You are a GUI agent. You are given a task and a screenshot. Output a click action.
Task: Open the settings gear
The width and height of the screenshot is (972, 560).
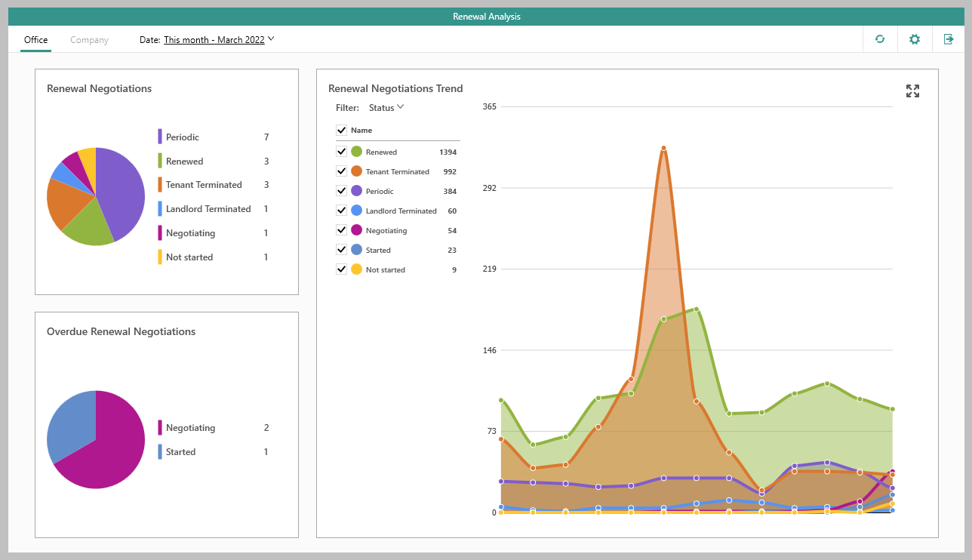pyautogui.click(x=915, y=39)
